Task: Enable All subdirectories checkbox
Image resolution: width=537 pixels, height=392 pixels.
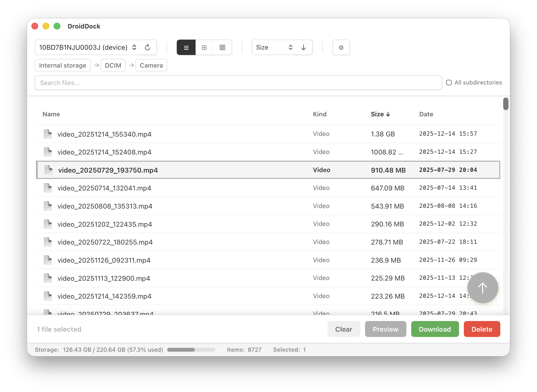Action: (x=449, y=83)
